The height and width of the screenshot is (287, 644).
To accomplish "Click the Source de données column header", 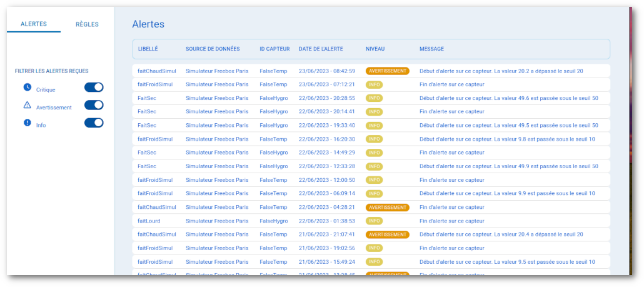I will click(213, 49).
